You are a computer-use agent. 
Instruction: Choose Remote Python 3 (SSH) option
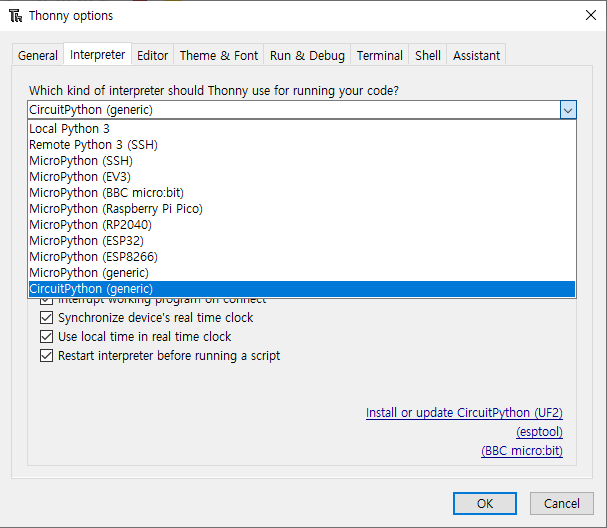click(302, 145)
